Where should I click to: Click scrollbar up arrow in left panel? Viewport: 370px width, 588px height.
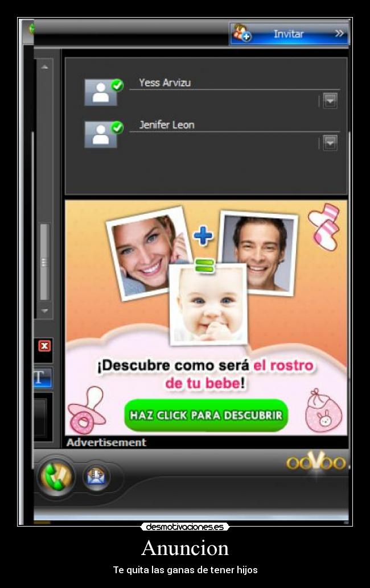tap(44, 67)
